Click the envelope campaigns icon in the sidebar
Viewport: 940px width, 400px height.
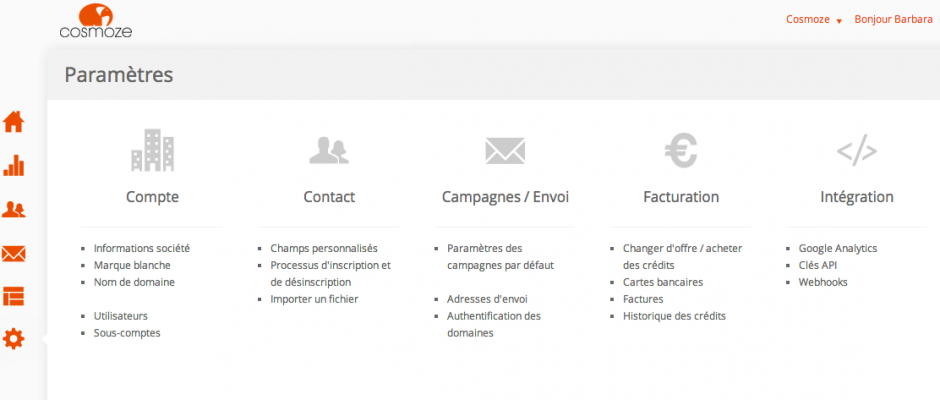(x=14, y=253)
